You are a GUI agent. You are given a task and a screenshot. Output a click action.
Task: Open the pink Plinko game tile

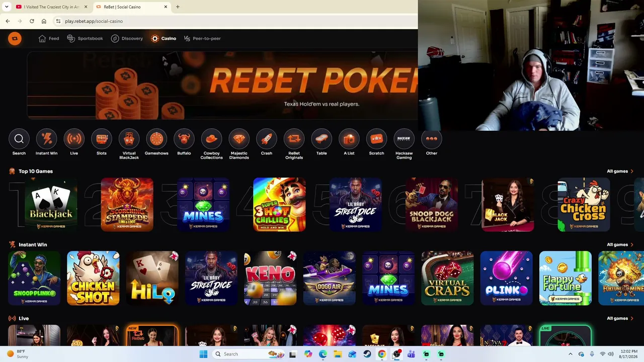tap(506, 278)
